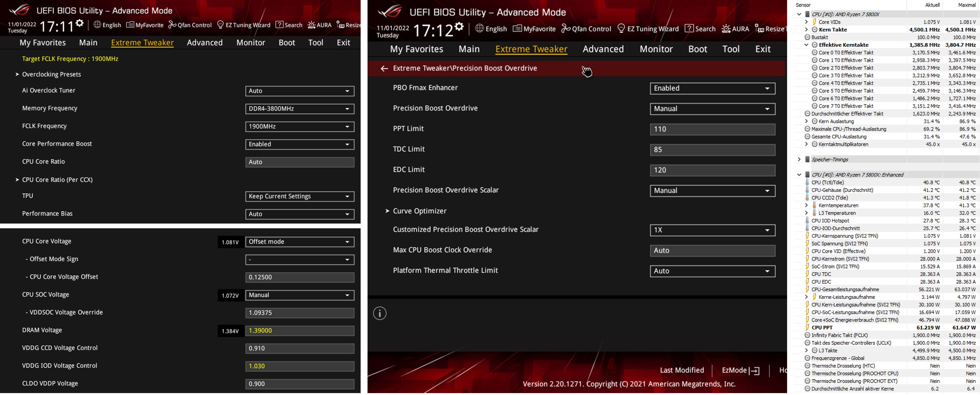Image resolution: width=980 pixels, height=395 pixels.
Task: Open the Advanced tab in the right BIOS window
Action: (x=603, y=49)
